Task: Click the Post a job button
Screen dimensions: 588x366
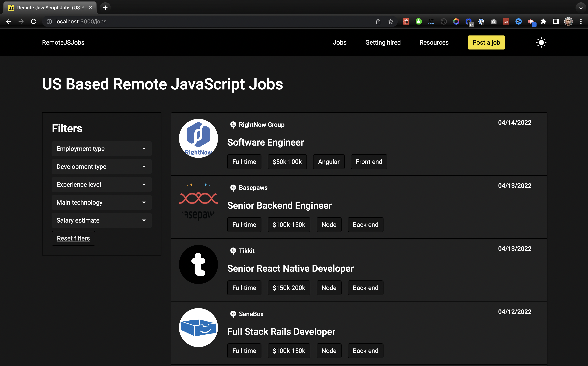Action: pos(486,43)
